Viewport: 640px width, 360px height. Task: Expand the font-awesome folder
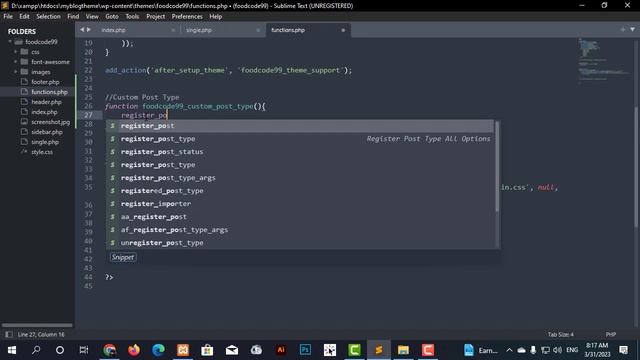(x=16, y=62)
